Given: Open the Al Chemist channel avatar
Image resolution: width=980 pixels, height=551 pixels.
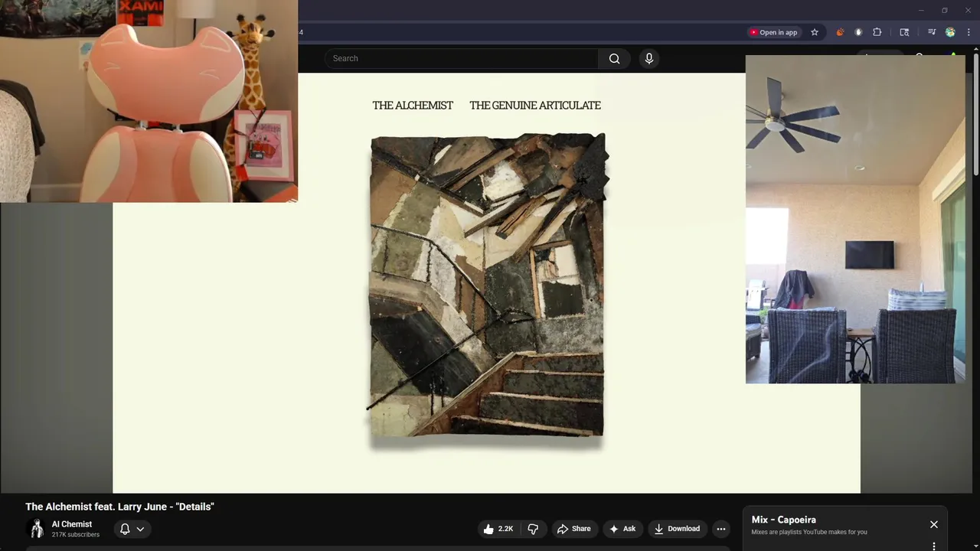Looking at the screenshot, I should (x=35, y=529).
